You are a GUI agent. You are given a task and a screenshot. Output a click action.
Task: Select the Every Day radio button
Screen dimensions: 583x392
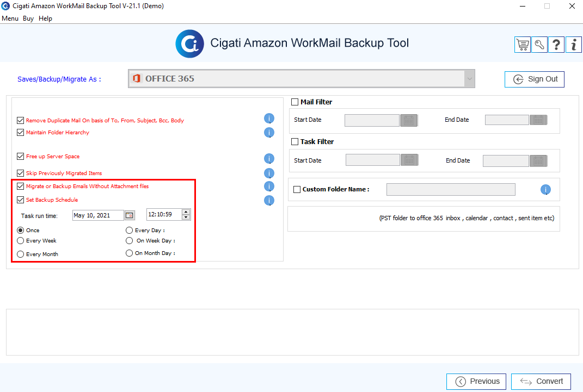pyautogui.click(x=130, y=230)
